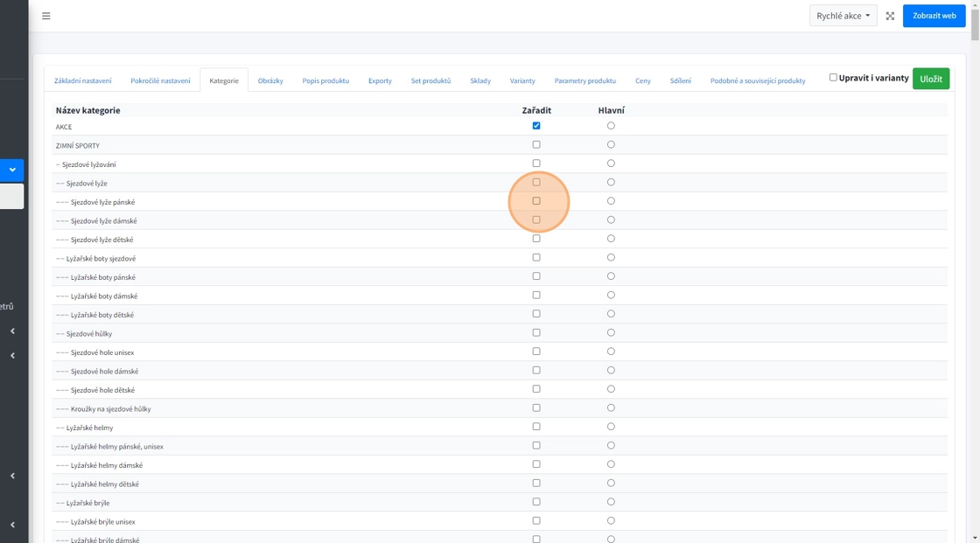Expand the blue highlighted sidebar chevron
The height and width of the screenshot is (543, 980).
[12, 170]
